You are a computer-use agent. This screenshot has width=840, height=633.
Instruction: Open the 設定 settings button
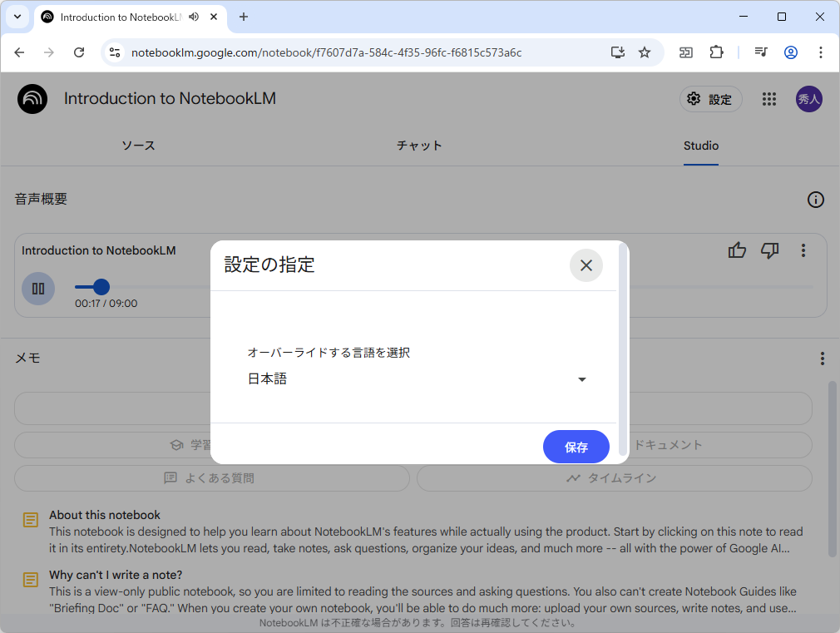pyautogui.click(x=711, y=98)
